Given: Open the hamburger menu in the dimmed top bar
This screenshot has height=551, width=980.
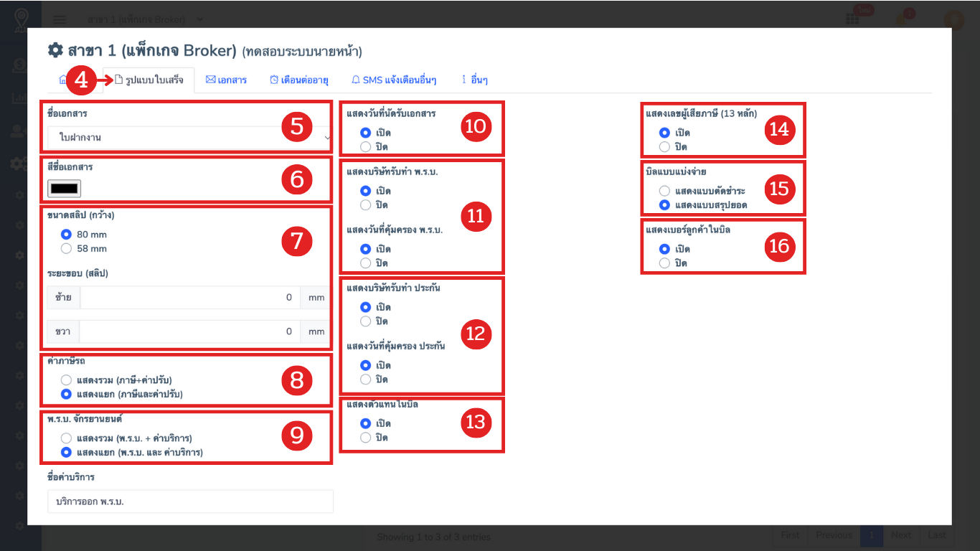Looking at the screenshot, I should [60, 19].
